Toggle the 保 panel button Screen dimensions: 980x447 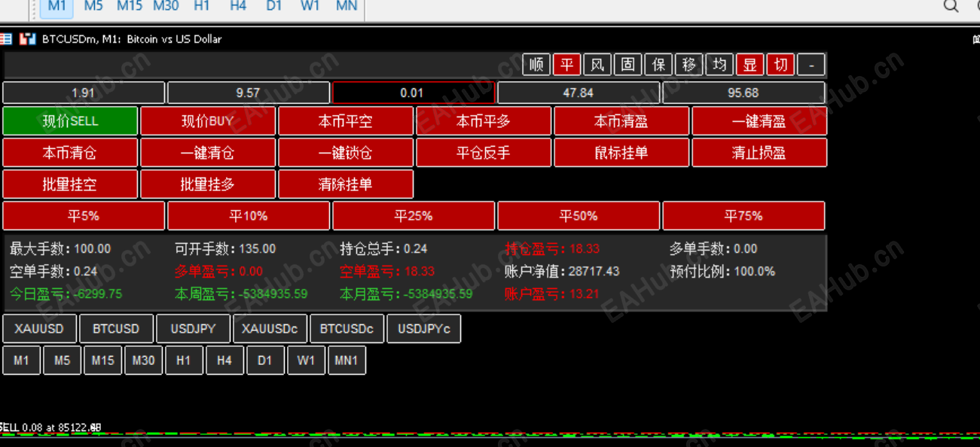[658, 65]
